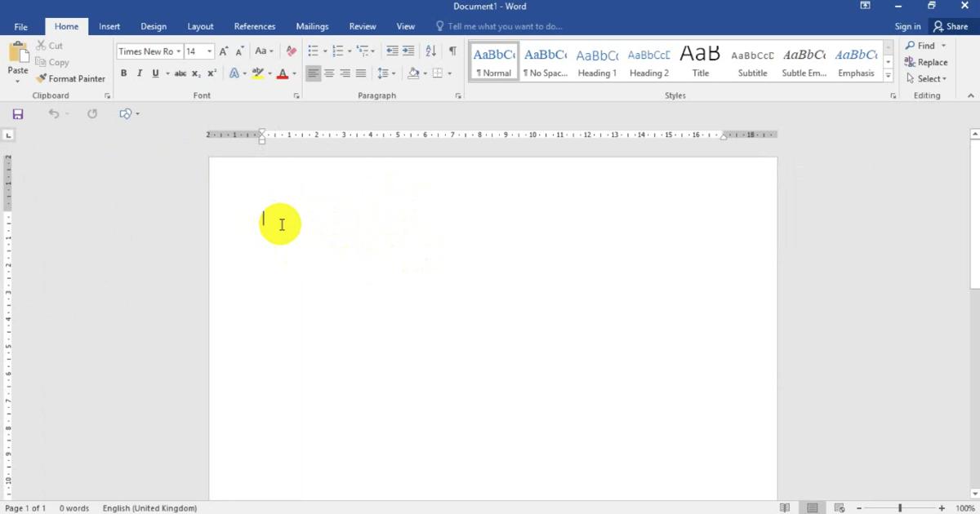Screen dimensions: 980x514
Task: Click Sign in link
Action: (x=907, y=27)
